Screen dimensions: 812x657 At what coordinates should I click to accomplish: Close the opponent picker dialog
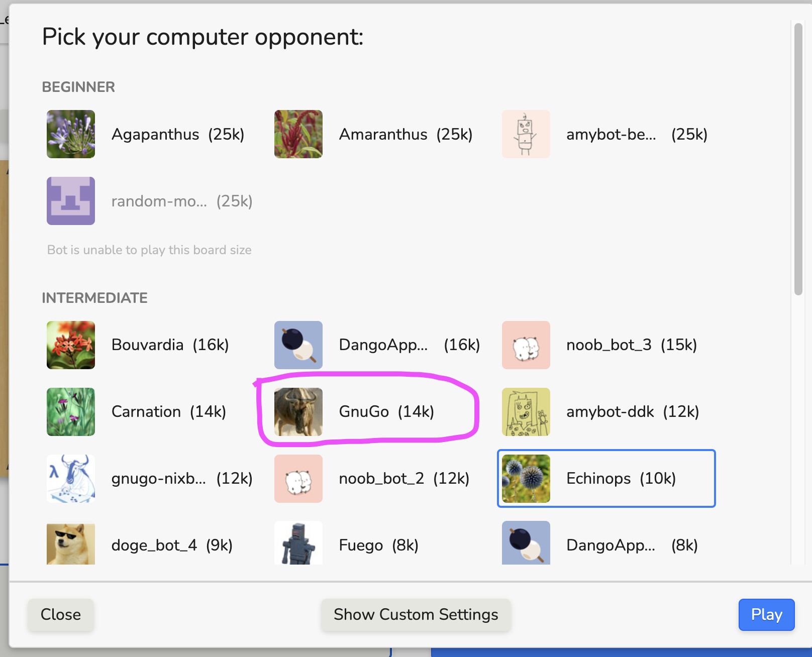61,614
